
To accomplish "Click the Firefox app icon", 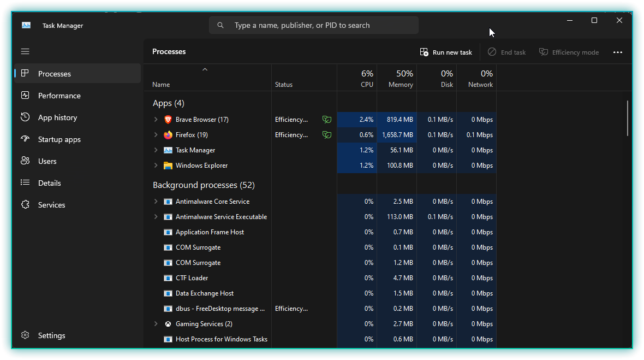I will (x=168, y=135).
